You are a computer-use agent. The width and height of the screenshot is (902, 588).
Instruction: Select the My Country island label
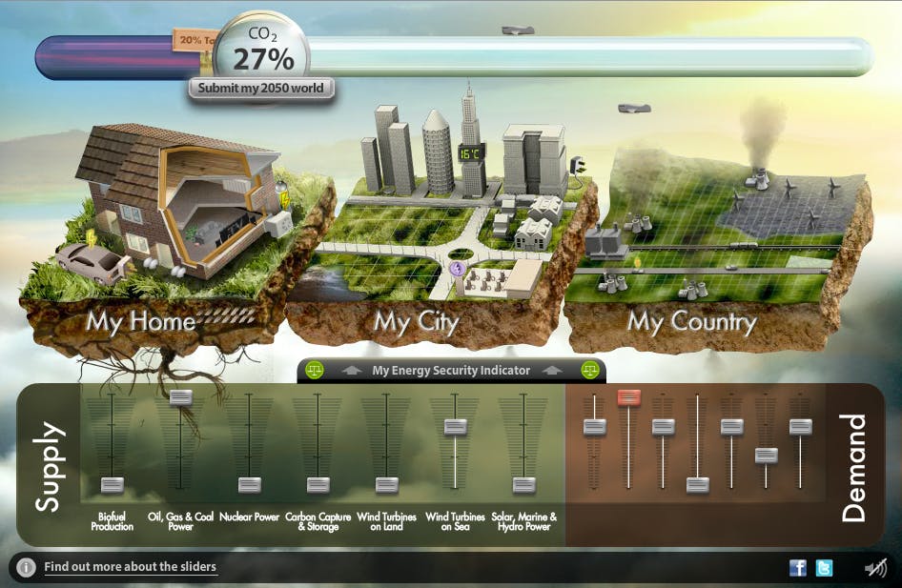pos(691,322)
